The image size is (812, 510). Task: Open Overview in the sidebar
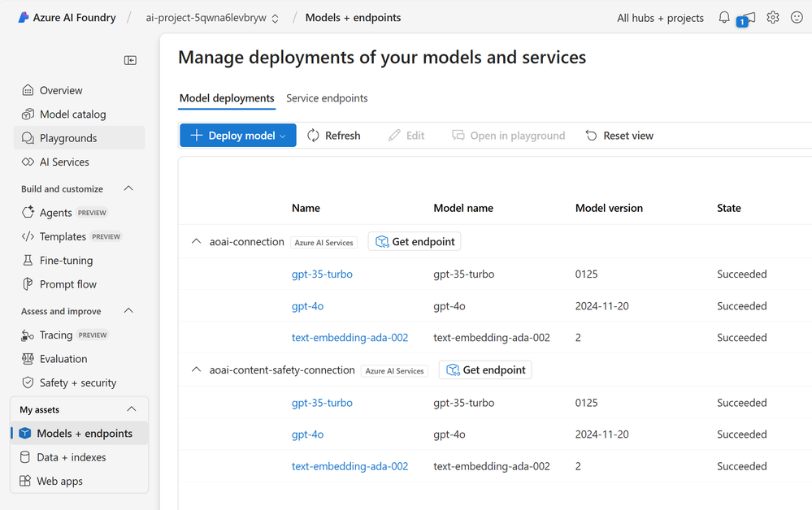79,90
